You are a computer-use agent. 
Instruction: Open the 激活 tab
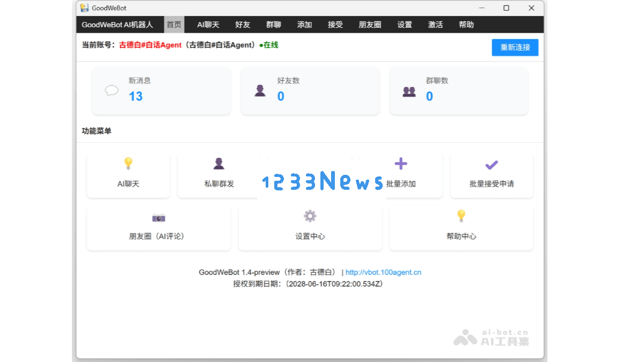pyautogui.click(x=436, y=25)
